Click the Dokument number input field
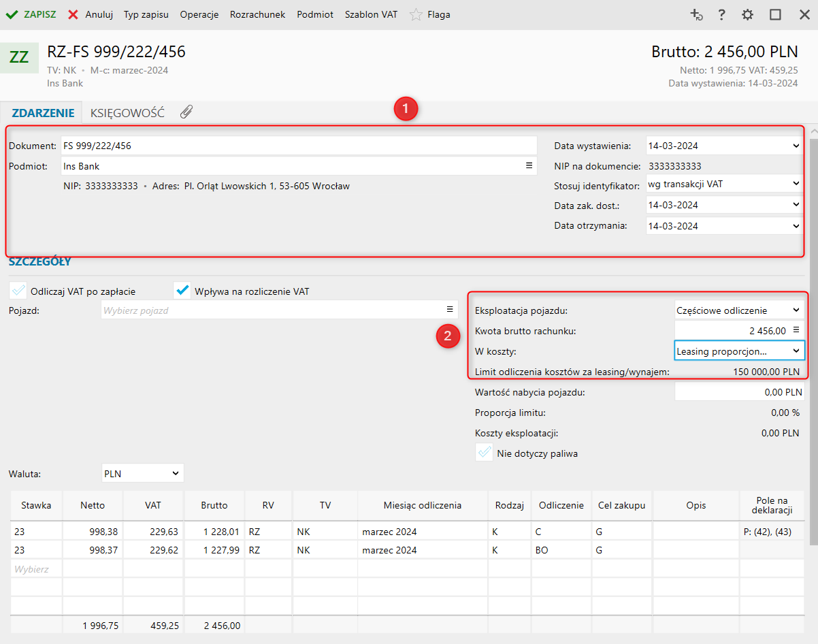Screen dimensions: 818x644 (298, 146)
